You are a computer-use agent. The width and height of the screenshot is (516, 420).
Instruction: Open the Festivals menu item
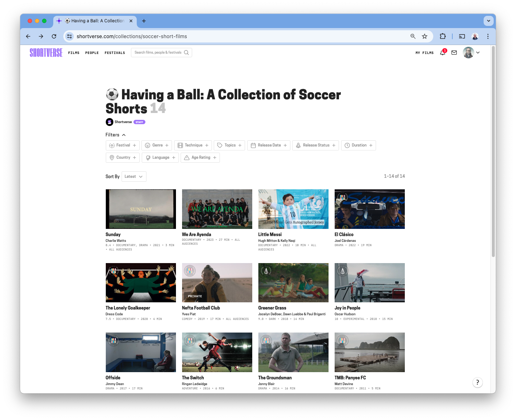(115, 53)
